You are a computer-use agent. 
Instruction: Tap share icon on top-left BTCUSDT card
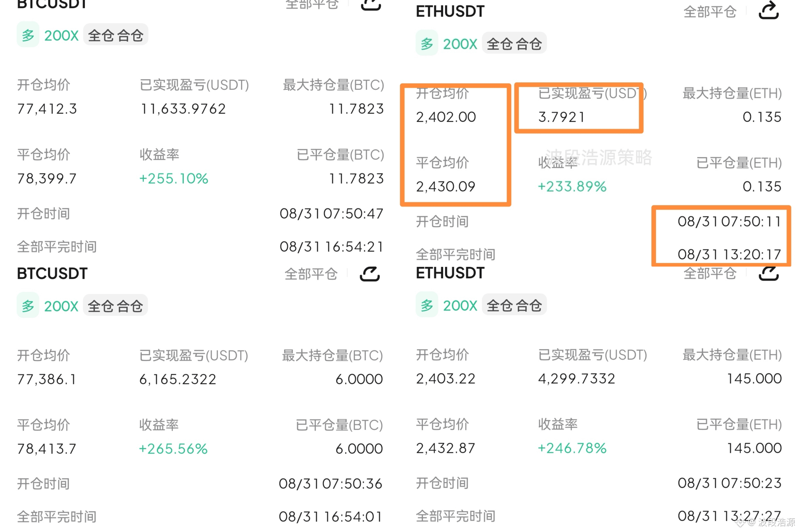(371, 5)
